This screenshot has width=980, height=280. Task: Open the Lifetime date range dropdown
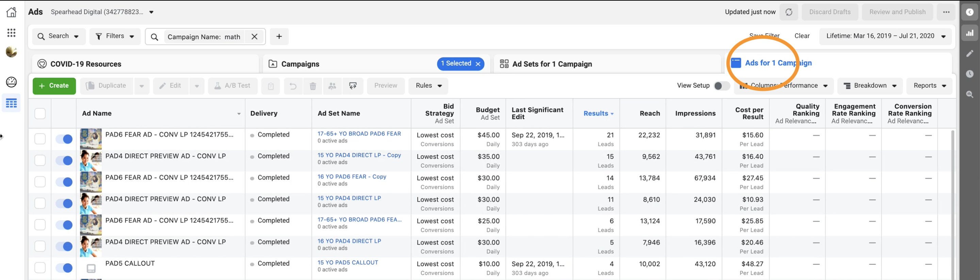[x=886, y=36]
